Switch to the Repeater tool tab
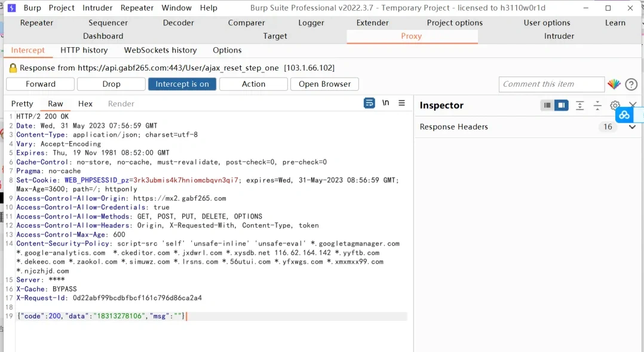Image resolution: width=644 pixels, height=352 pixels. click(x=36, y=23)
